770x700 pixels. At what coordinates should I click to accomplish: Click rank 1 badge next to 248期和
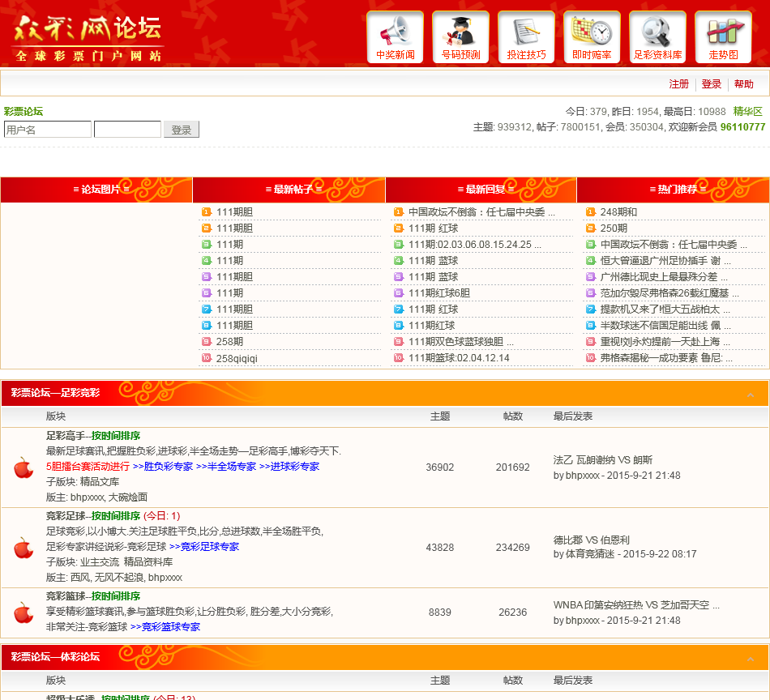tap(591, 212)
